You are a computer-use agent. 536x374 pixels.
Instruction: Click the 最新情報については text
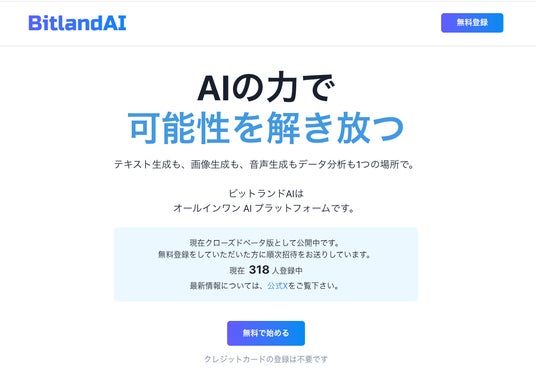pos(228,285)
